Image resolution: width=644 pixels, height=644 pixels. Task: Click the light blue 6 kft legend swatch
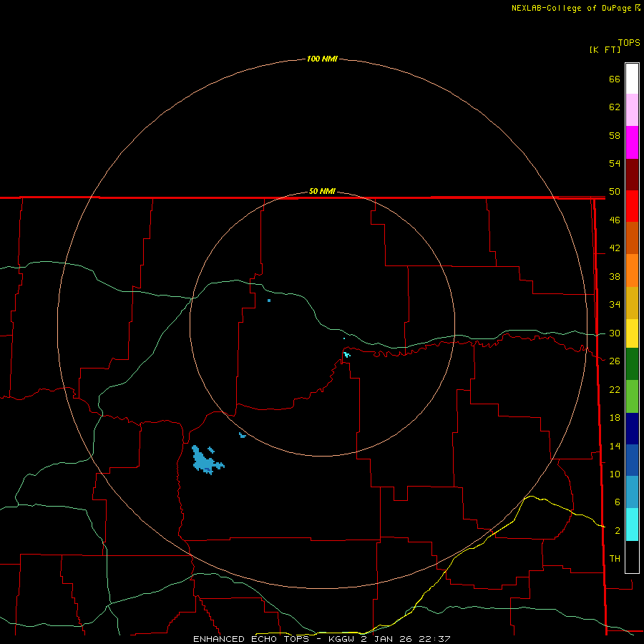pos(632,492)
